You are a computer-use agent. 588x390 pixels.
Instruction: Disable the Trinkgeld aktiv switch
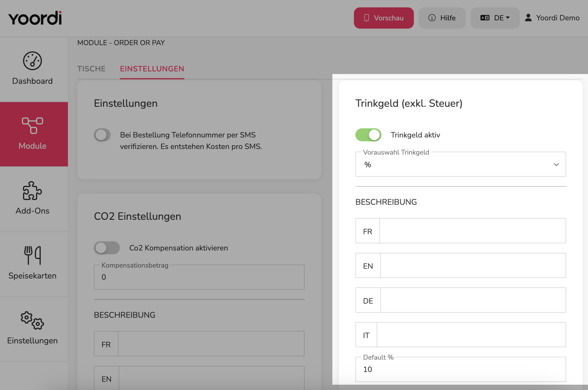pos(368,135)
